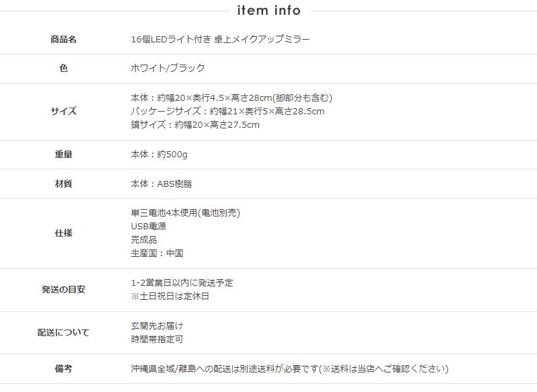Click the 配送について row label

point(63,333)
